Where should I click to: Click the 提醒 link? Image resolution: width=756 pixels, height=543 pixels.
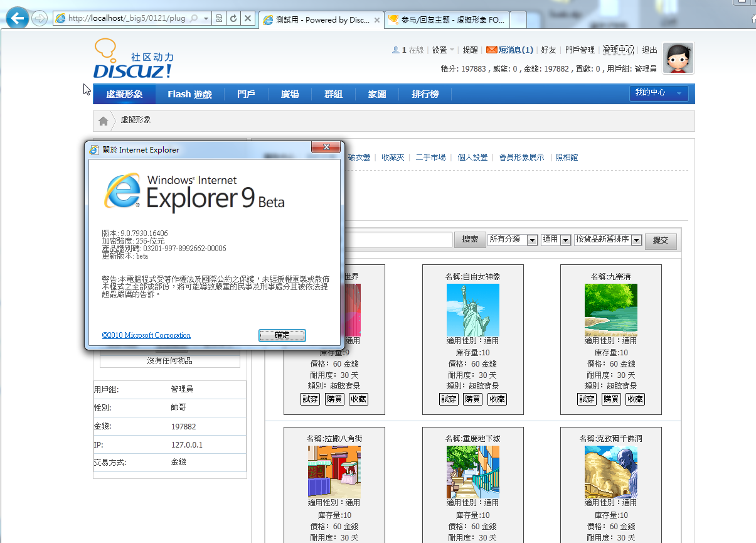[x=470, y=50]
